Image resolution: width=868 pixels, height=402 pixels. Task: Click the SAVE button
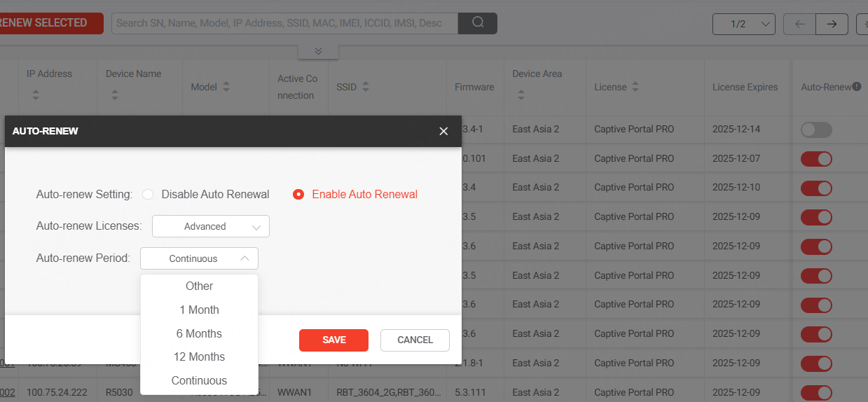(x=333, y=340)
